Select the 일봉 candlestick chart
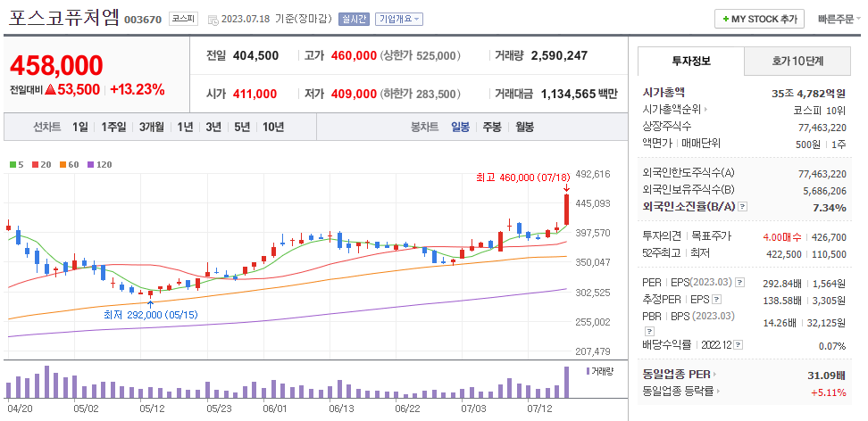The width and height of the screenshot is (868, 421). tap(460, 128)
